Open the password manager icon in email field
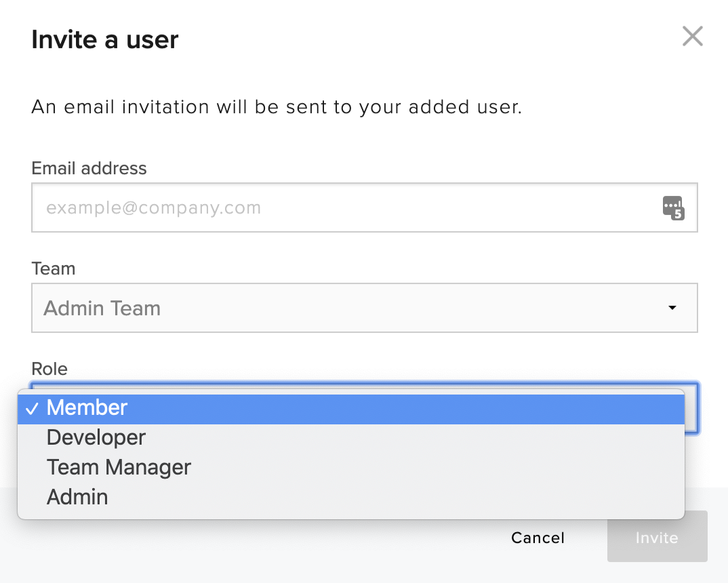This screenshot has width=728, height=583. click(x=673, y=207)
